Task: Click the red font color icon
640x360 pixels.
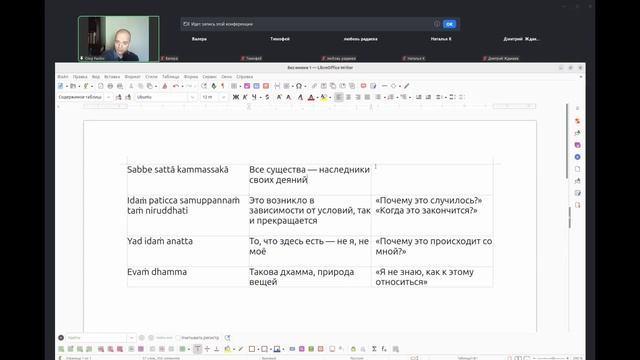Action: (x=311, y=97)
